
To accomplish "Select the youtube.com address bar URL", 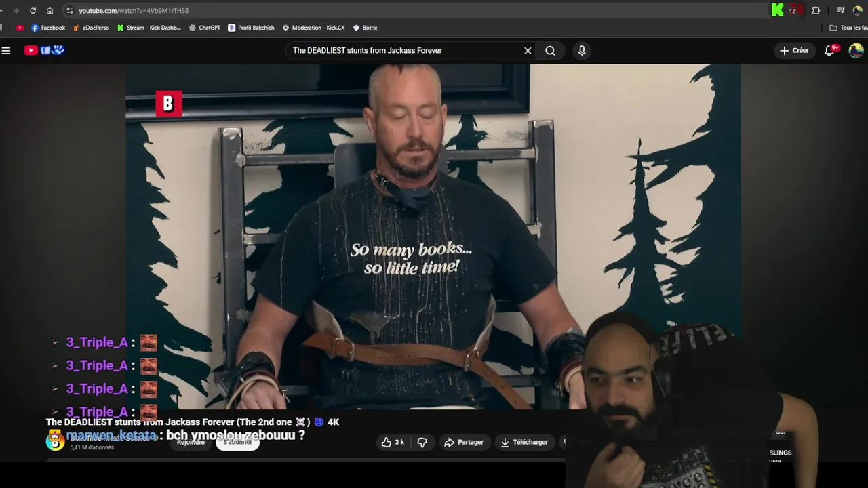I will click(134, 10).
